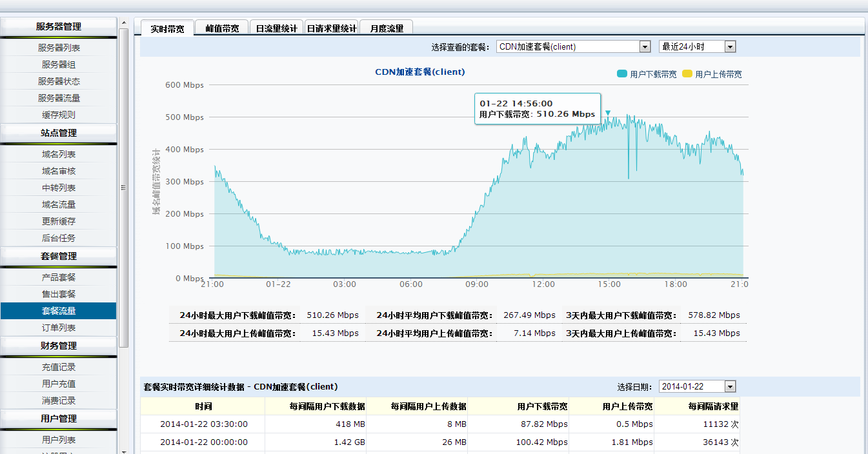Click 域名列表 in site management
This screenshot has width=868, height=454.
click(59, 154)
